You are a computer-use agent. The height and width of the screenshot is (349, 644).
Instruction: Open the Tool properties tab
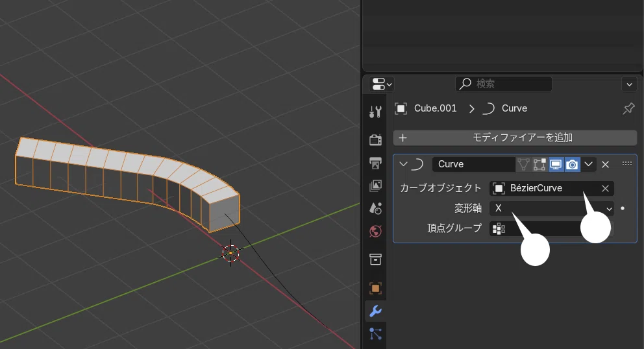(x=375, y=112)
